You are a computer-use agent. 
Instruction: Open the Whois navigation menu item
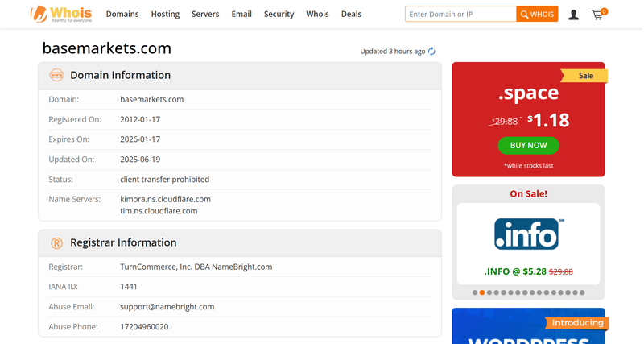tap(317, 14)
